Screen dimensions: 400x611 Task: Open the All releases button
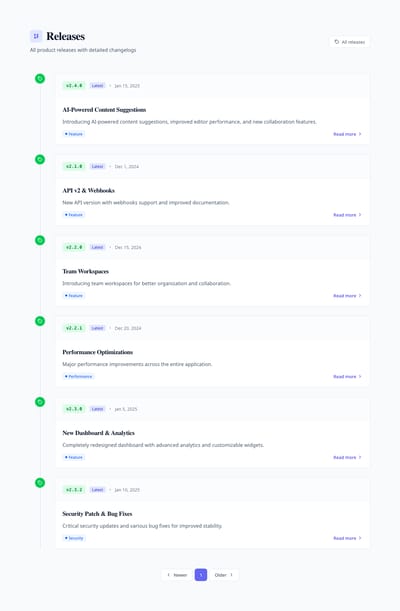[x=350, y=42]
